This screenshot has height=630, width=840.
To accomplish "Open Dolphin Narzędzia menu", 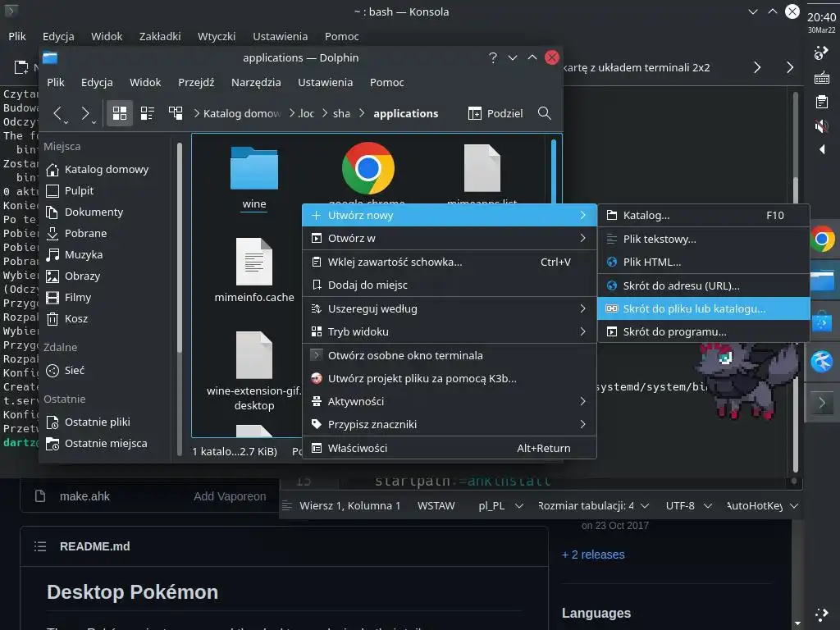I will coord(256,83).
